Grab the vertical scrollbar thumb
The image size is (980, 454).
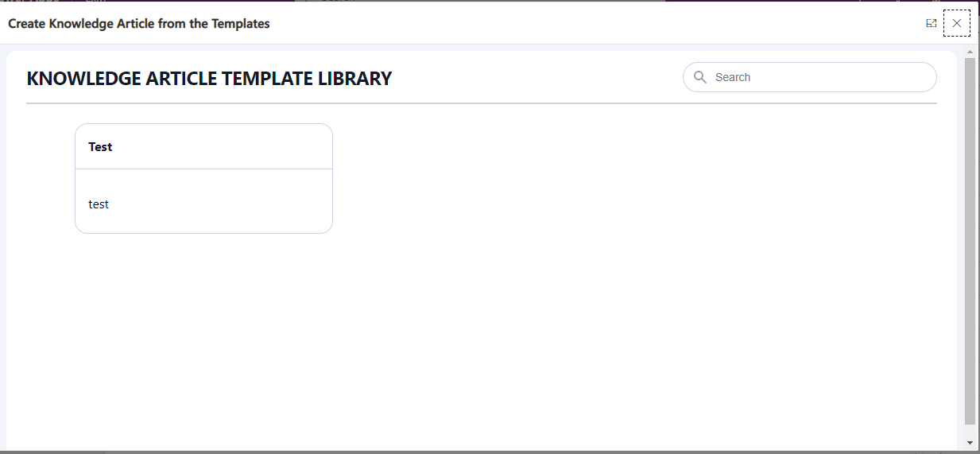pos(970,241)
